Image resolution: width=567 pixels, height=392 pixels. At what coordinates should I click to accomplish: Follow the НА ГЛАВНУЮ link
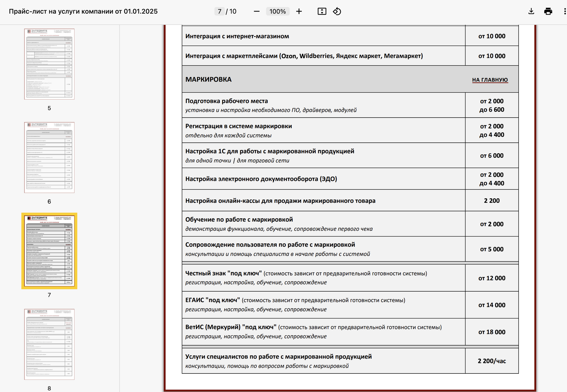(x=490, y=80)
